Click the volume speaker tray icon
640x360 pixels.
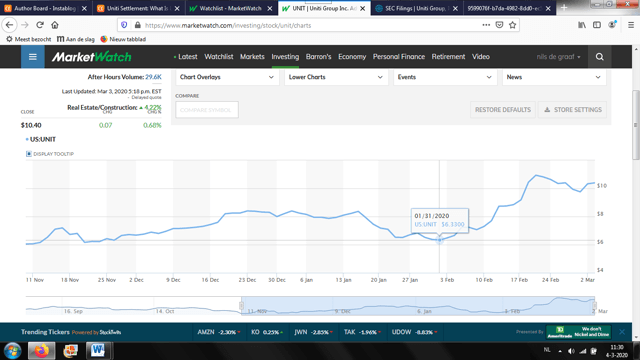pyautogui.click(x=571, y=351)
